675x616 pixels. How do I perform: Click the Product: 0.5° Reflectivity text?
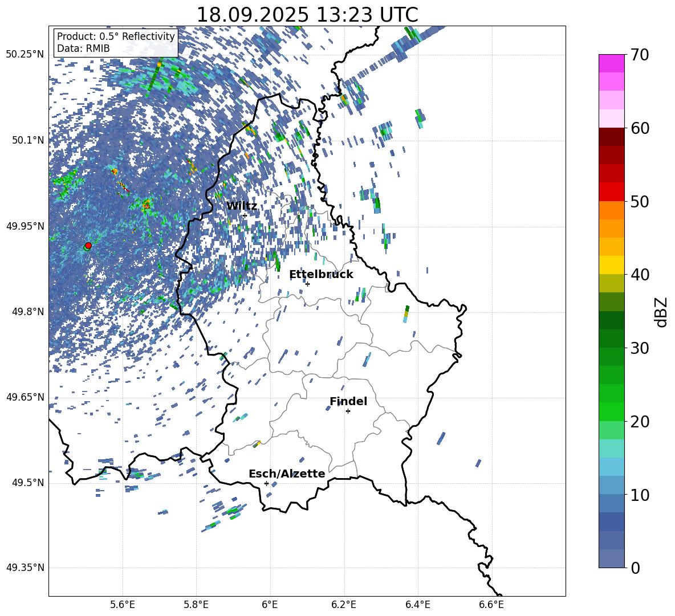[116, 36]
